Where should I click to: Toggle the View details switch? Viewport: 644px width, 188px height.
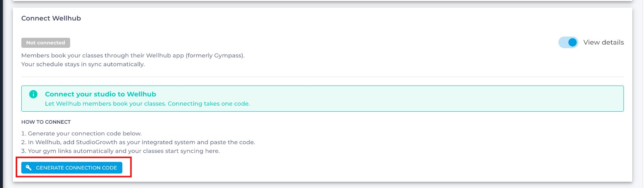pos(568,42)
